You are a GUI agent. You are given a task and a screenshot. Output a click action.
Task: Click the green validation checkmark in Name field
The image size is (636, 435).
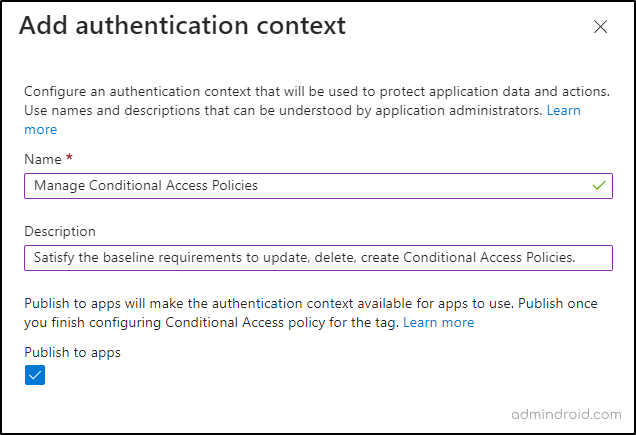click(x=599, y=185)
